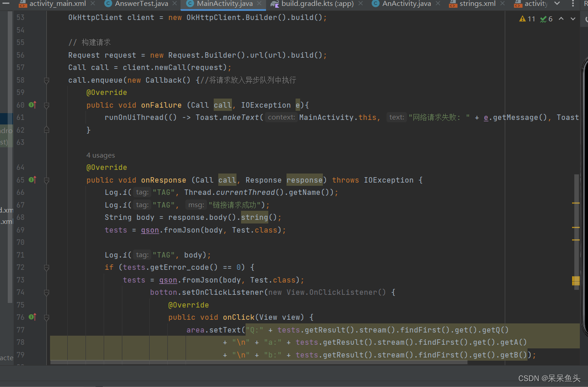Click the implements gutter icon beside onFailure
Viewport: 588px width, 387px height.
32,105
